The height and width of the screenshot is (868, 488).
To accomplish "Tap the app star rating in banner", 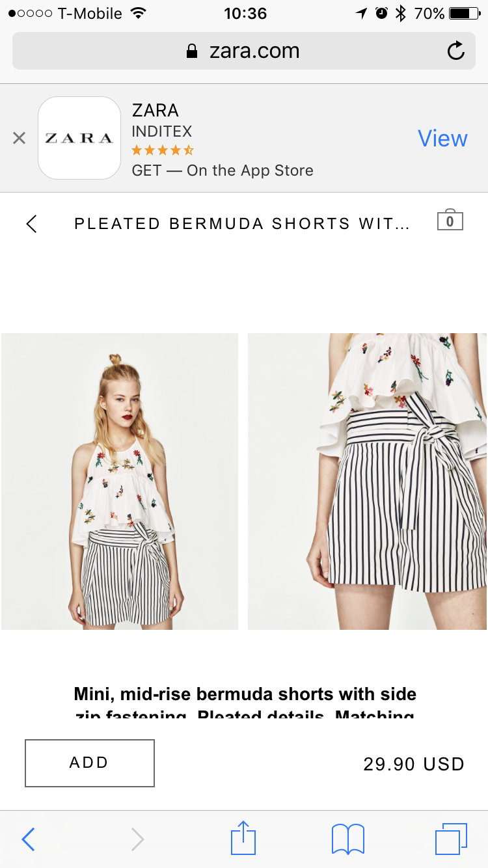I will pyautogui.click(x=163, y=151).
